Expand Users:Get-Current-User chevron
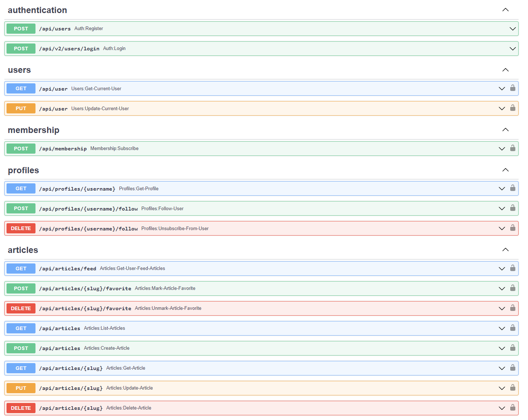528x420 pixels. (x=502, y=88)
